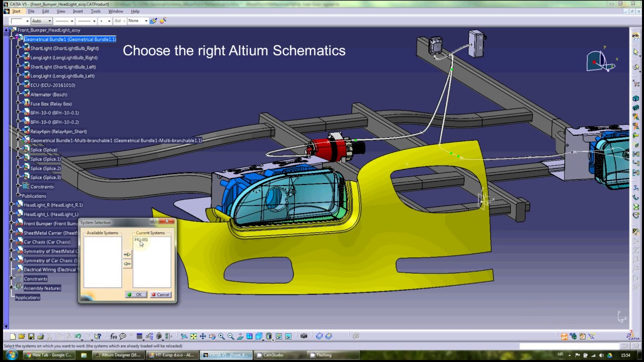Click the Fit All In icon
Viewport: 644px width, 362px height.
[x=193, y=336]
